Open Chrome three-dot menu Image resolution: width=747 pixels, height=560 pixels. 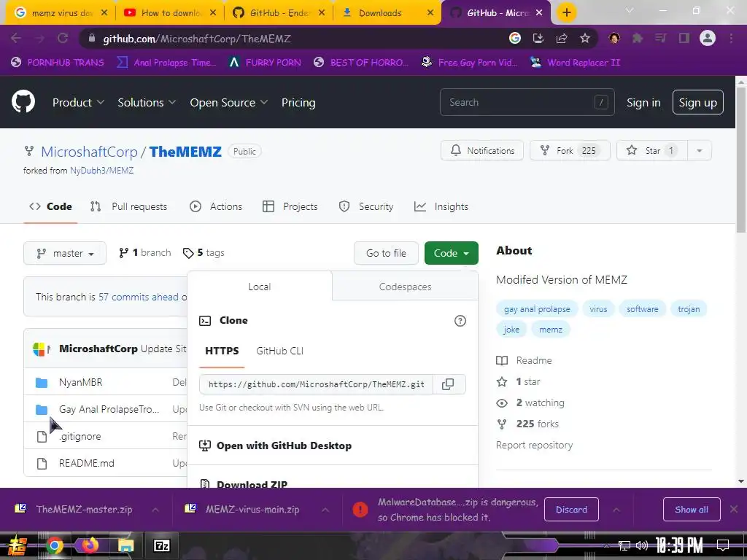[731, 39]
